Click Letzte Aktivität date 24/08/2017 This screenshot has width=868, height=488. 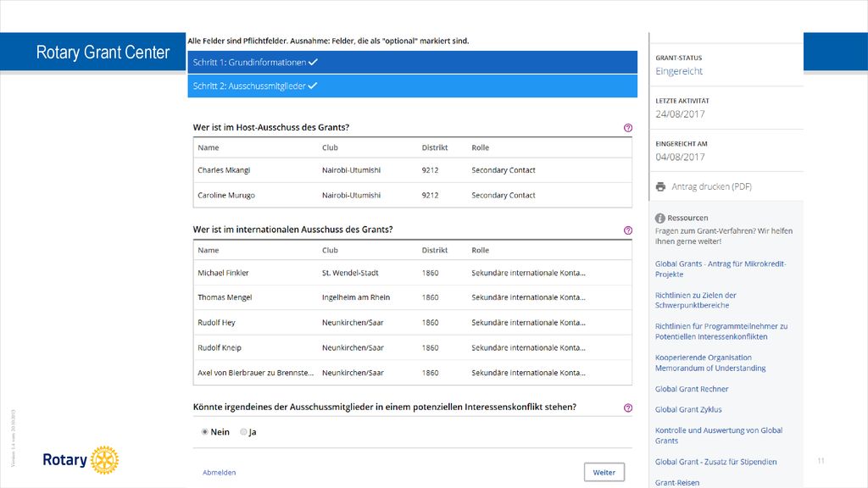(x=680, y=114)
